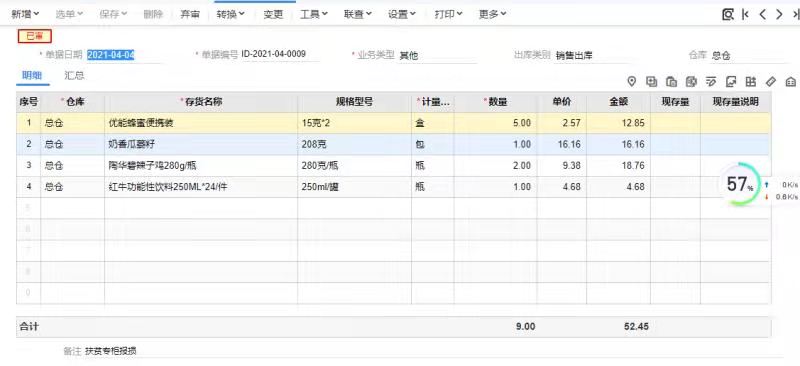
Task: Open the 工具 dropdown menu
Action: (x=313, y=14)
